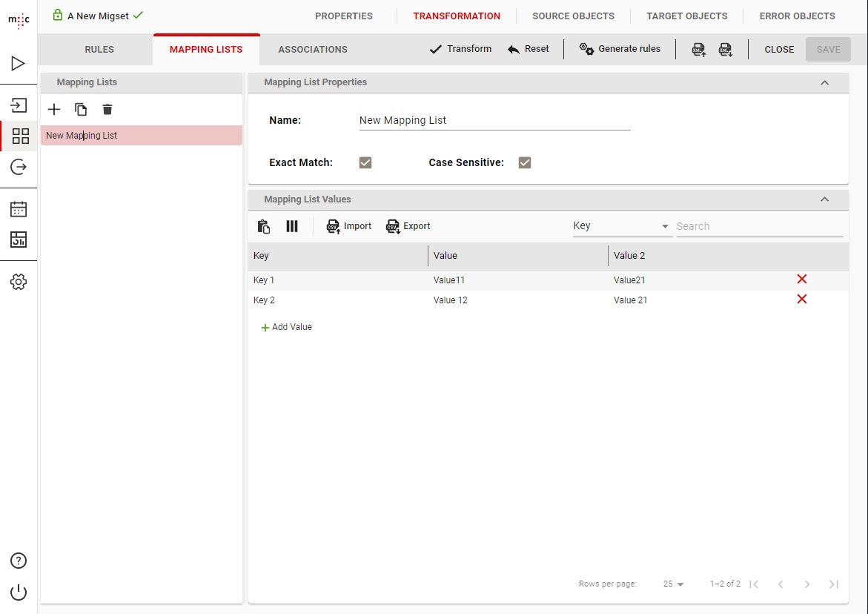Viewport: 868px width, 614px height.
Task: Click the paste from clipboard icon
Action: [x=264, y=226]
